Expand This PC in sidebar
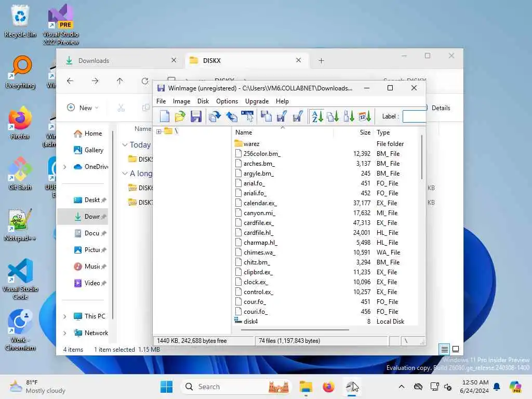Image resolution: width=532 pixels, height=399 pixels. point(64,316)
